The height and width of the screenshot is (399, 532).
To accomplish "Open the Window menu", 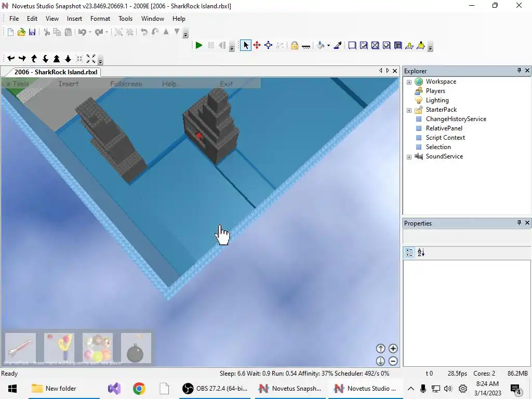I will click(x=153, y=19).
